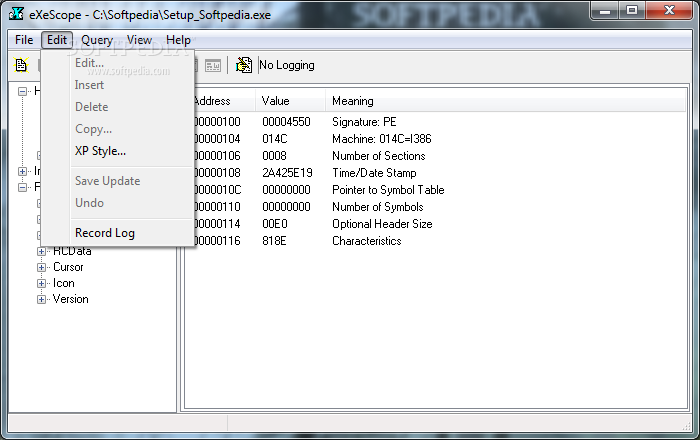
Task: Click the address ending in 0116
Action: pyautogui.click(x=217, y=241)
